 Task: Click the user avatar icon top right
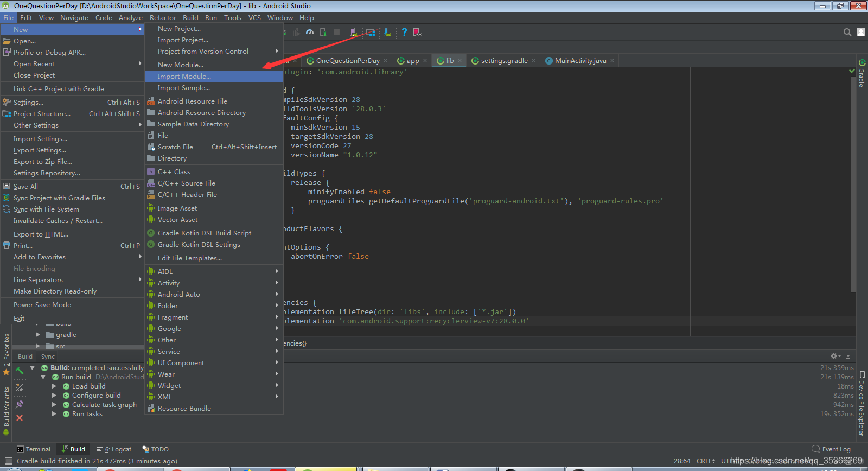coord(861,33)
